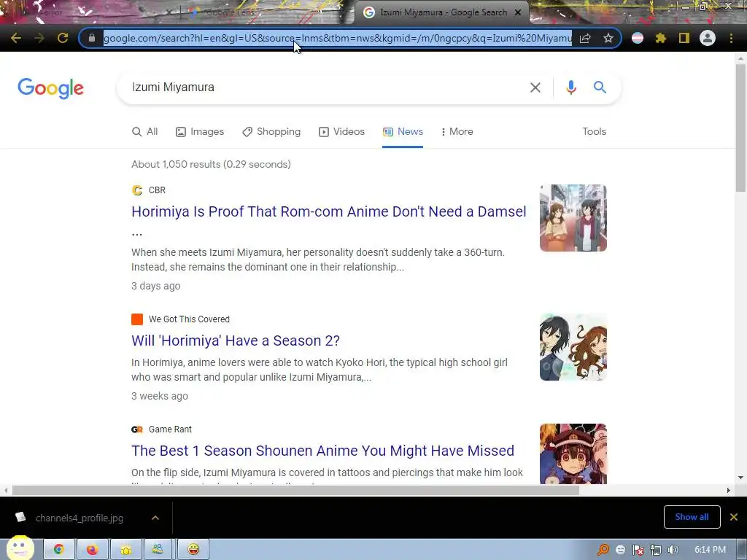Image resolution: width=747 pixels, height=560 pixels.
Task: Open The Best 1 Season Shounen Anime article
Action: [322, 451]
